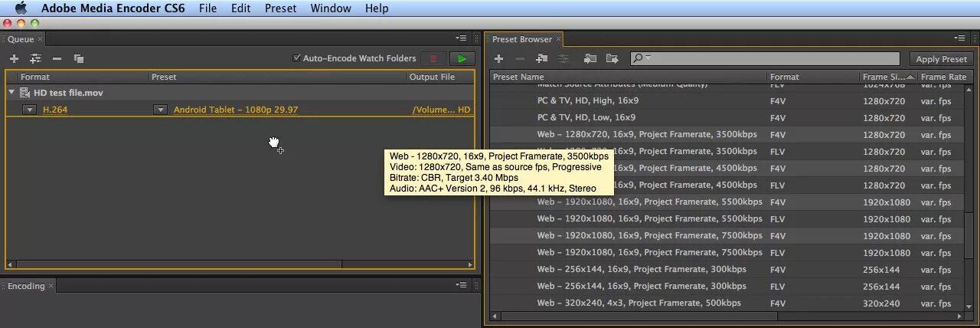Click the /Volume... HD output file link
The width and height of the screenshot is (980, 328).
[442, 110]
